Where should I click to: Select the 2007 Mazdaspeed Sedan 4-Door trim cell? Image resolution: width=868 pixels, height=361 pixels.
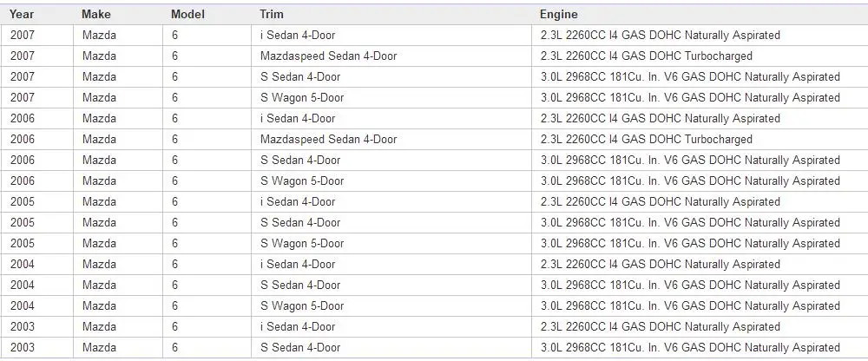391,56
